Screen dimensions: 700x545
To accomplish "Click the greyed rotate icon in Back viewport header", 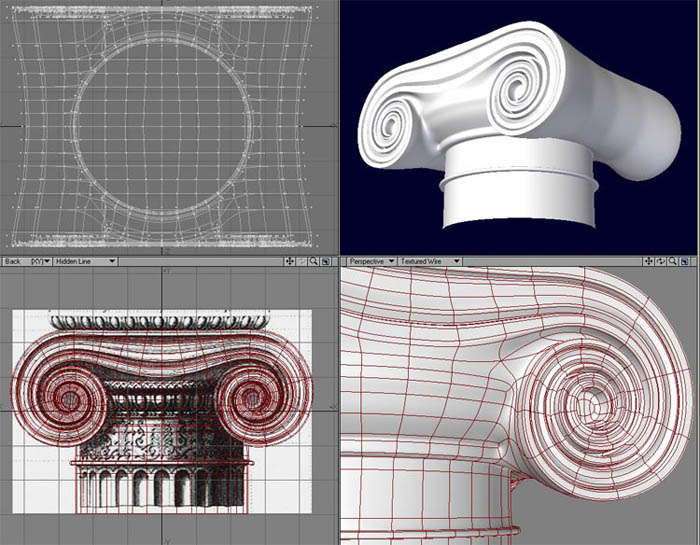I will coord(302,261).
